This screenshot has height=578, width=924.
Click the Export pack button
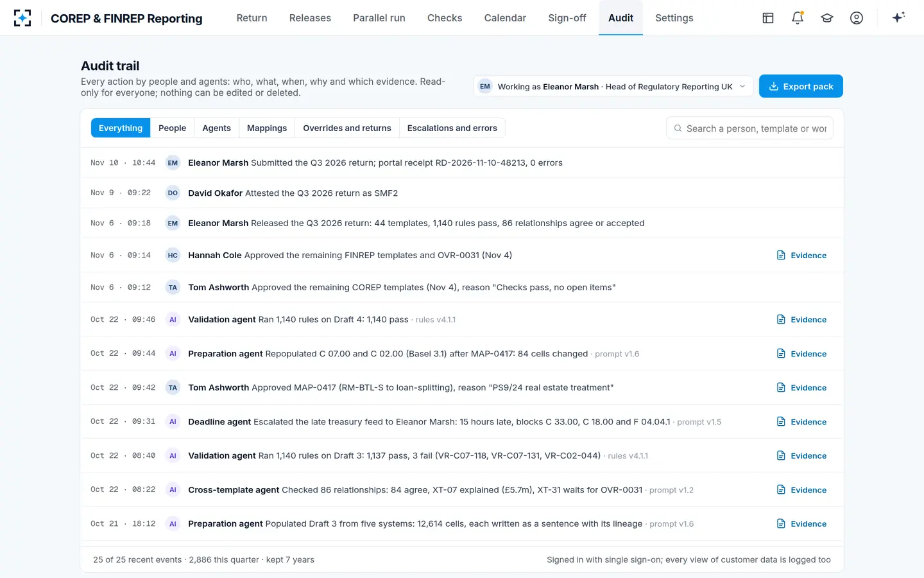click(801, 87)
